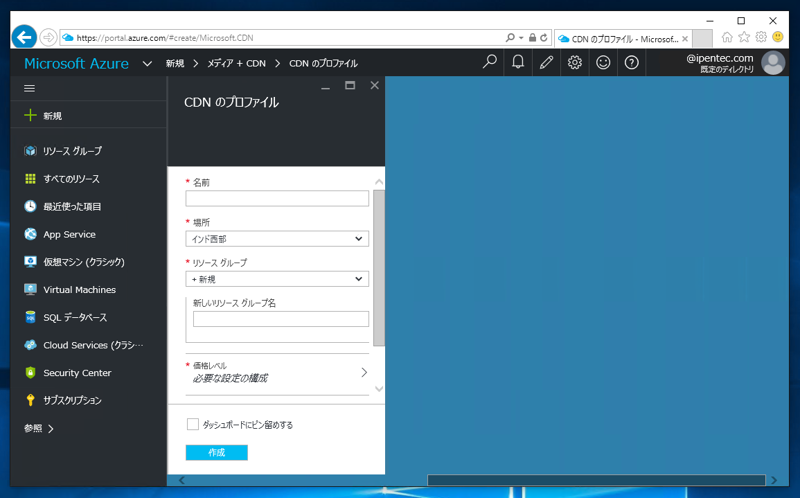Click horizontal scroll right arrow

coord(774,480)
